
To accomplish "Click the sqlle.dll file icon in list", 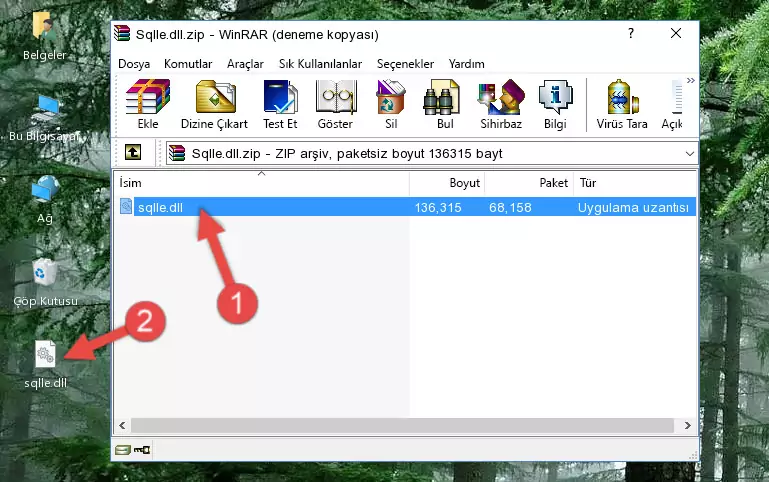I will 126,206.
